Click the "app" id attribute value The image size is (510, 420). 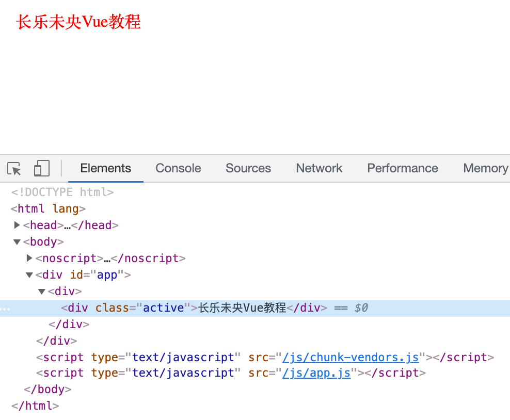(107, 275)
